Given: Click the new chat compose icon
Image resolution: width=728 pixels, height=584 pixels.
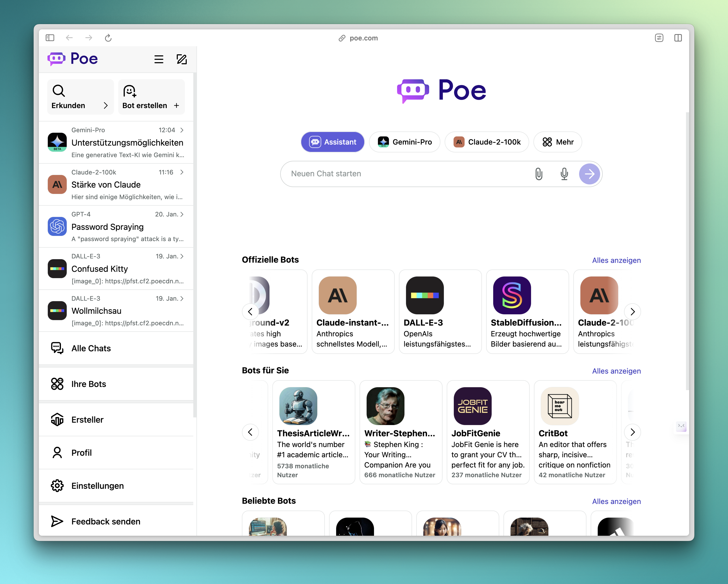Looking at the screenshot, I should tap(182, 59).
